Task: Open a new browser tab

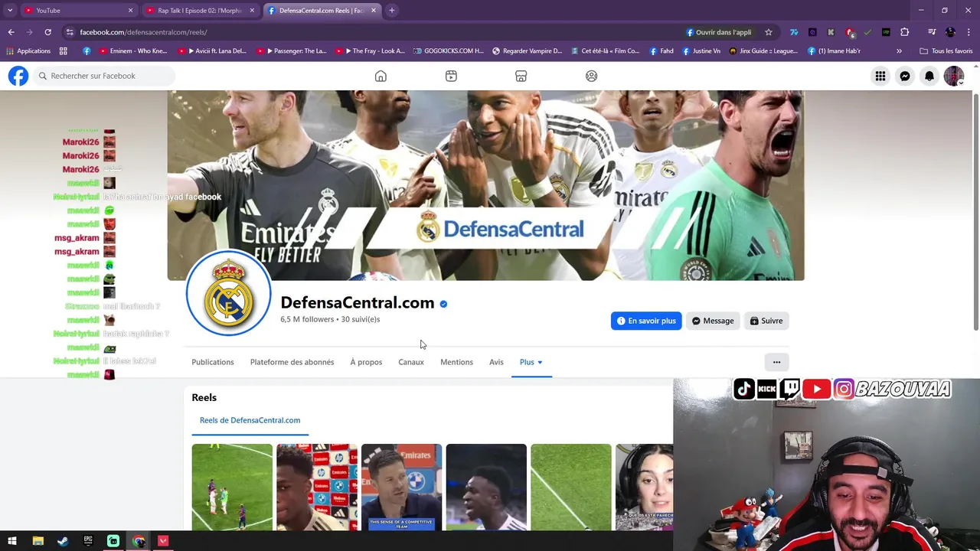Action: pyautogui.click(x=391, y=10)
